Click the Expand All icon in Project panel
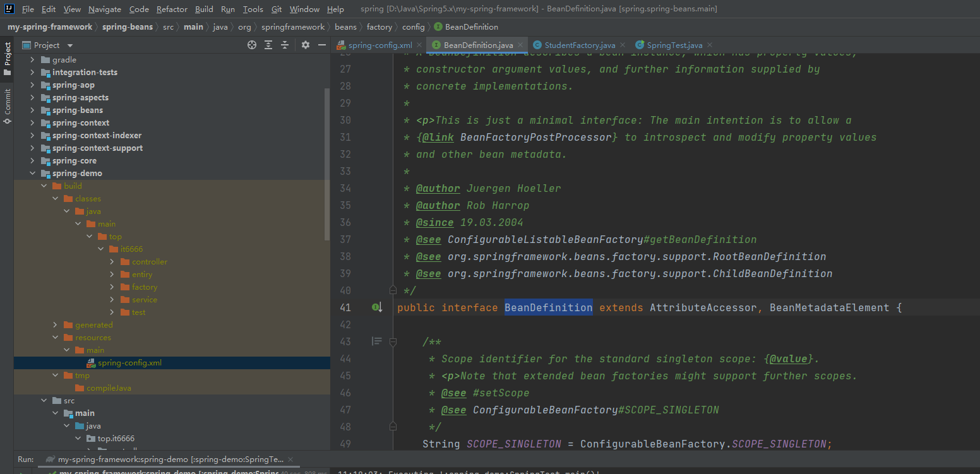 (x=268, y=45)
